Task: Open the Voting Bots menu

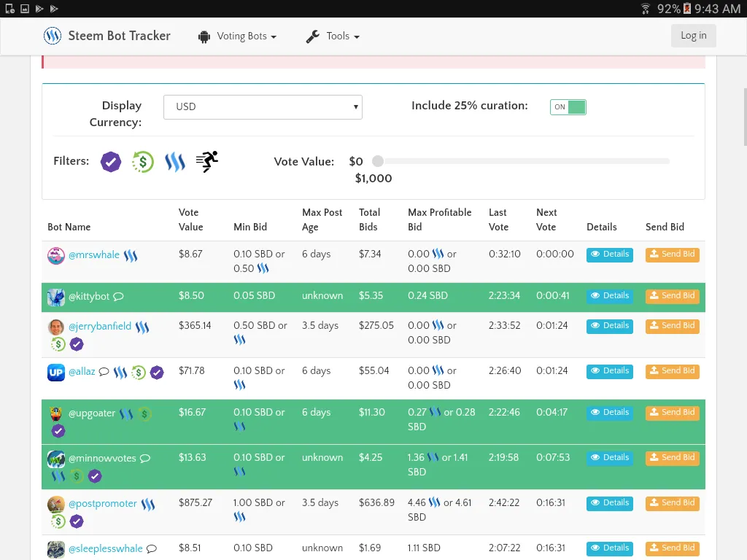Action: click(237, 36)
